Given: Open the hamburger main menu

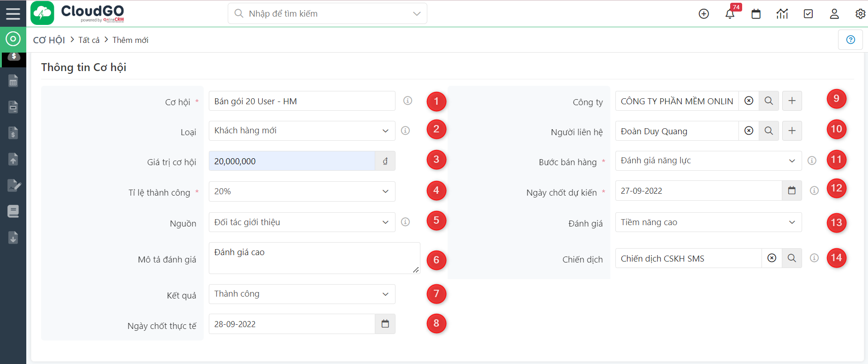Looking at the screenshot, I should pos(13,13).
